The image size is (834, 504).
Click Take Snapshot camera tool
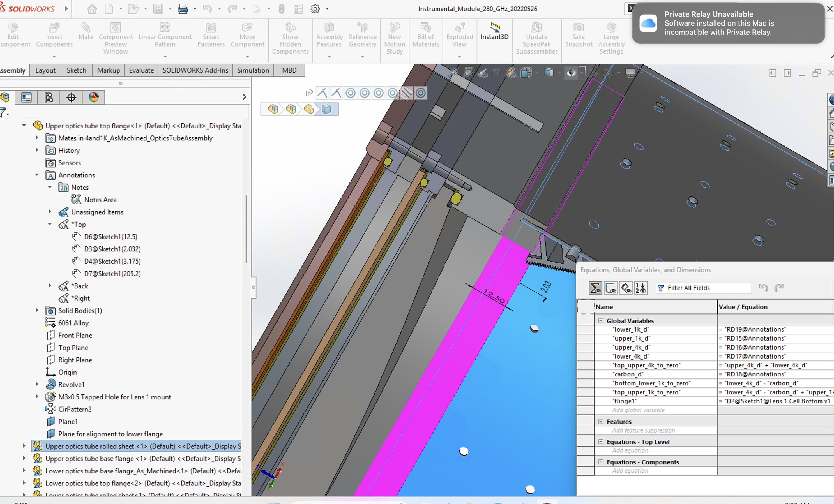[579, 35]
